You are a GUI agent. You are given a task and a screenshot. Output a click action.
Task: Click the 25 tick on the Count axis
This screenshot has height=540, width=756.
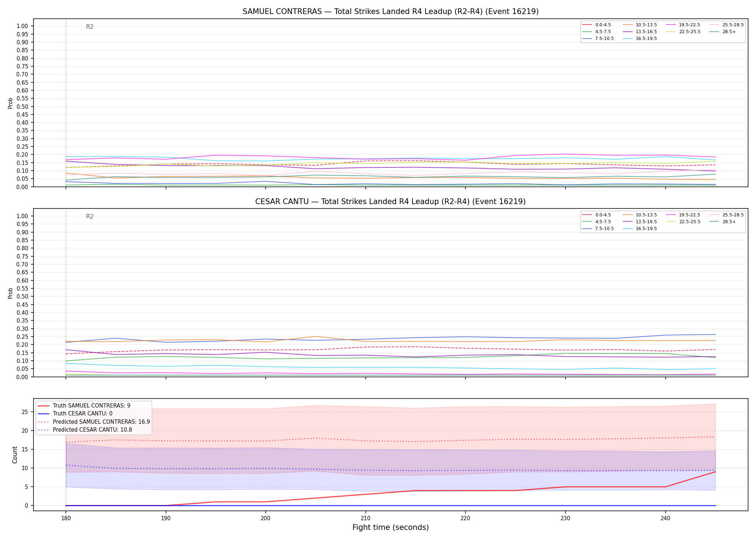(x=25, y=412)
